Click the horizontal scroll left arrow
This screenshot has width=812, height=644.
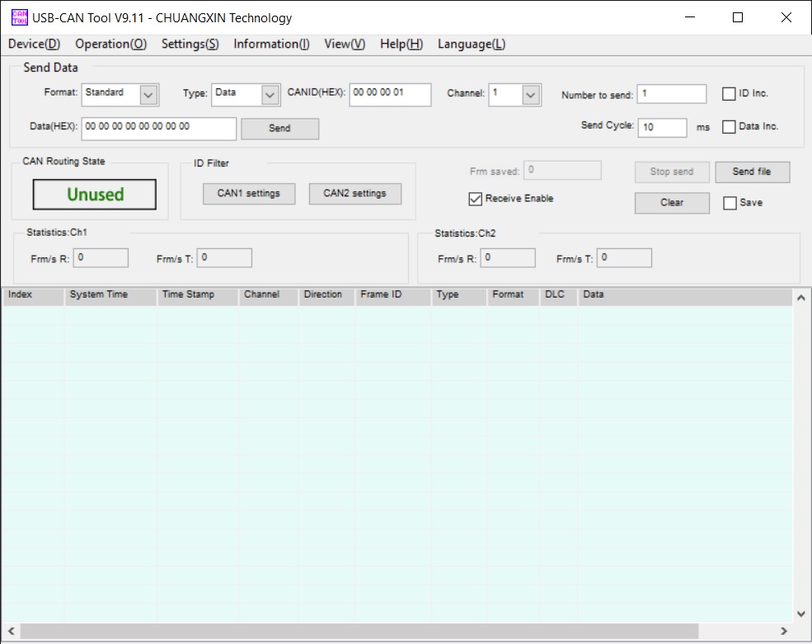click(x=11, y=631)
